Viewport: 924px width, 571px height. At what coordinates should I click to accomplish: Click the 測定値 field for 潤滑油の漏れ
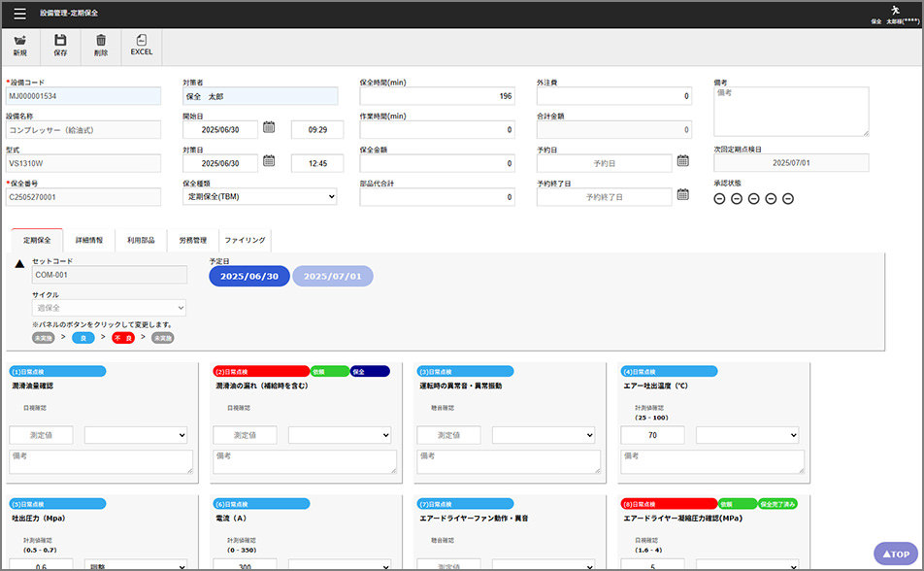246,435
